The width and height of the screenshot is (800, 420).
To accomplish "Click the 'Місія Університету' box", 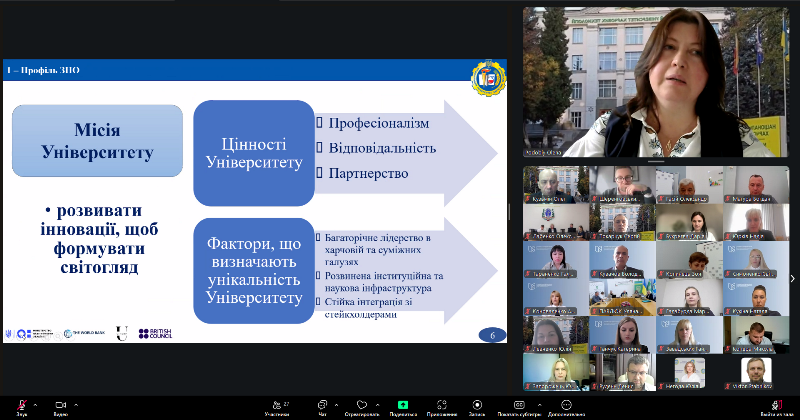I will click(97, 141).
